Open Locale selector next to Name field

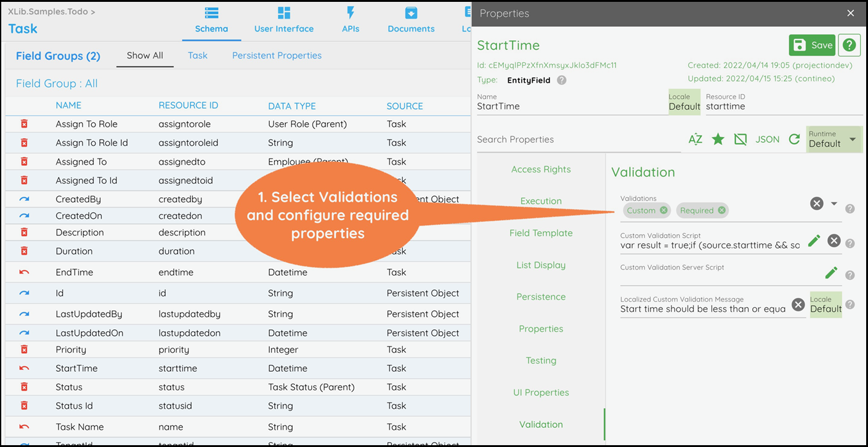[x=684, y=102]
